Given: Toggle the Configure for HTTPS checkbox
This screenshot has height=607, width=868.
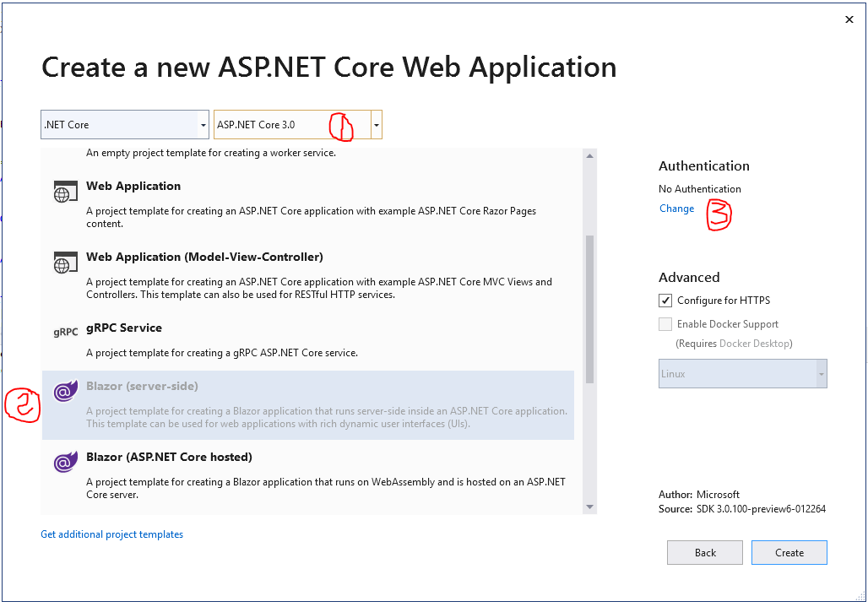Looking at the screenshot, I should (x=665, y=301).
